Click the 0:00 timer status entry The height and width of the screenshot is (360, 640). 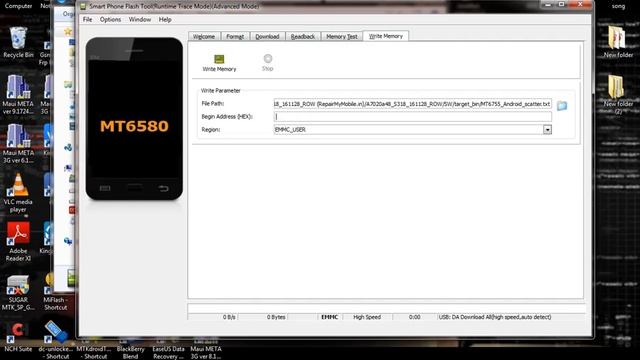(x=414, y=317)
